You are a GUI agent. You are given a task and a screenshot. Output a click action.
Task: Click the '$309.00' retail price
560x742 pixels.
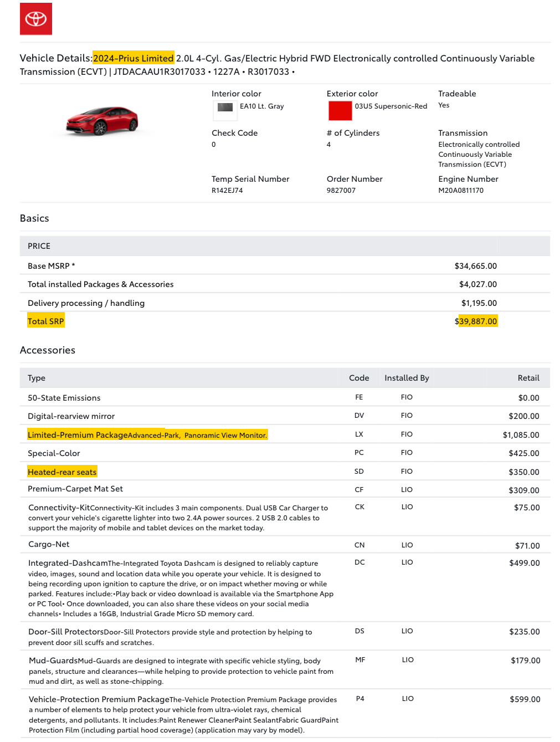click(524, 490)
